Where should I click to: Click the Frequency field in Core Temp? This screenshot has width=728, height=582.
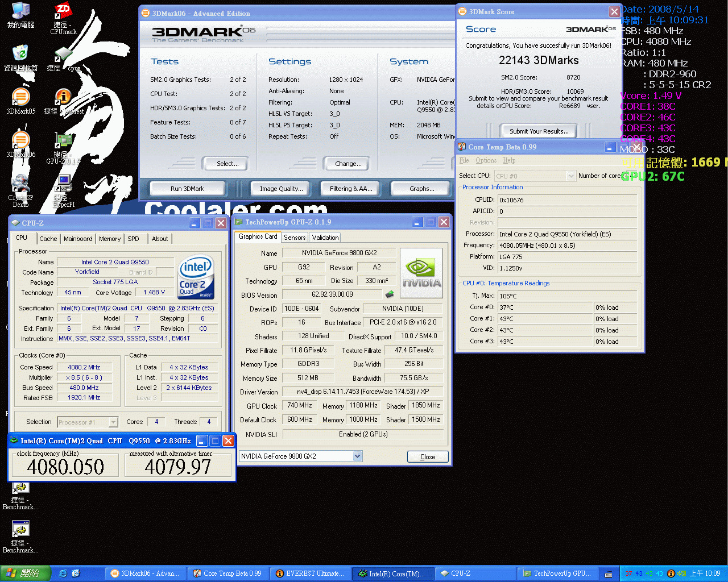[x=567, y=246]
